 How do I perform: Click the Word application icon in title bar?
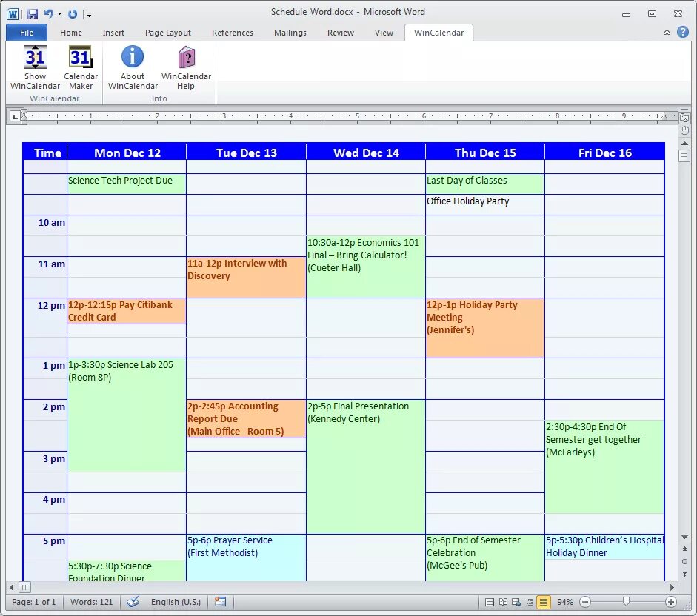click(13, 14)
